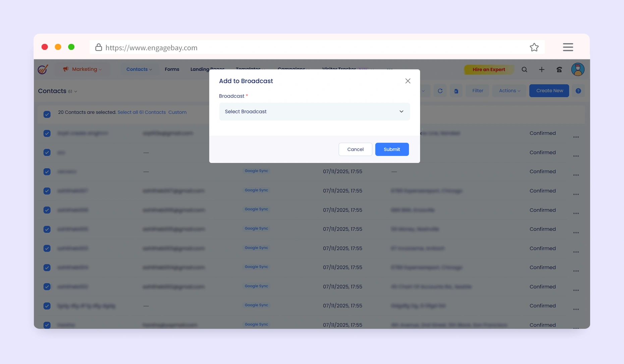Open the Forms menu item
Image resolution: width=624 pixels, height=364 pixels.
(172, 69)
